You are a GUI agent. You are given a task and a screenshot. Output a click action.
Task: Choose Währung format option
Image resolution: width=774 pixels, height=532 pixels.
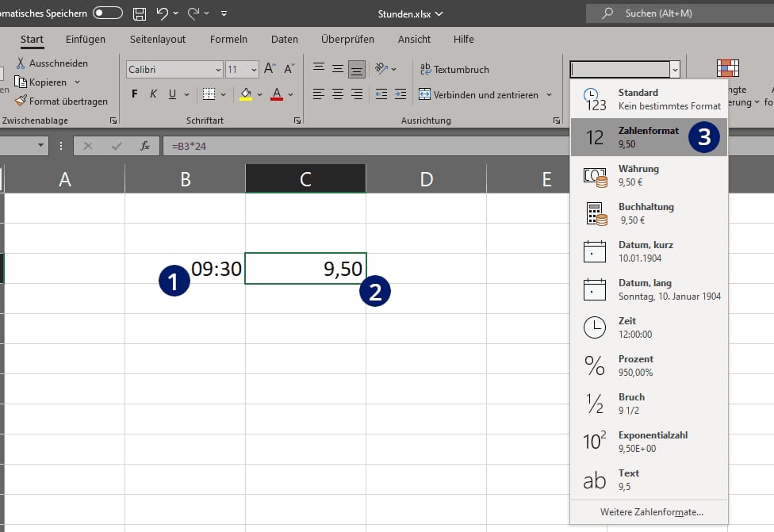(649, 175)
